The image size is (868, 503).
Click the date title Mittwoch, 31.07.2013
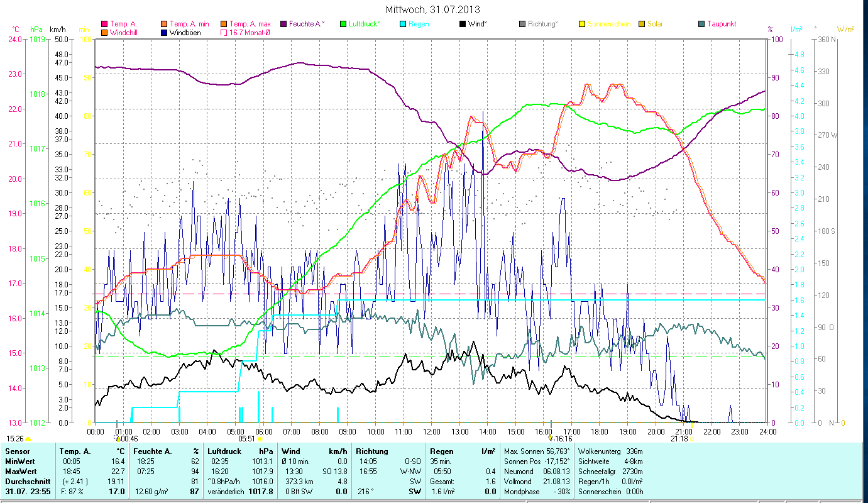[434, 10]
